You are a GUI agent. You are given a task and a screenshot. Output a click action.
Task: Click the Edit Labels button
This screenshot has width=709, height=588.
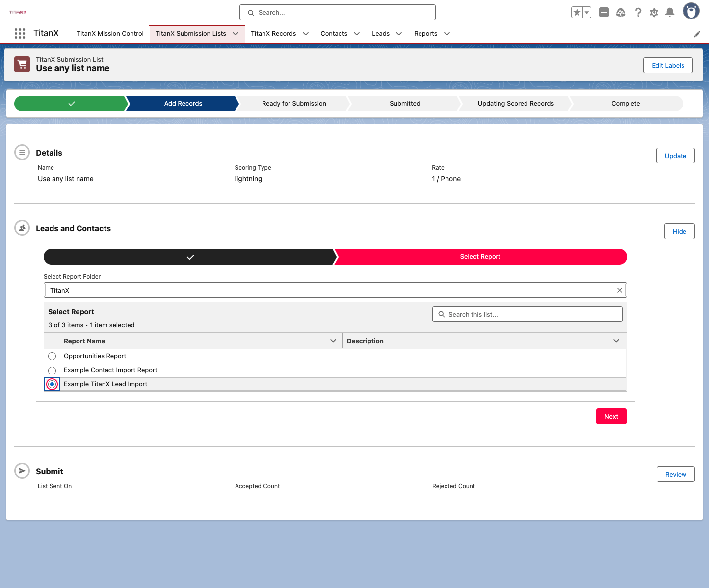(x=668, y=65)
